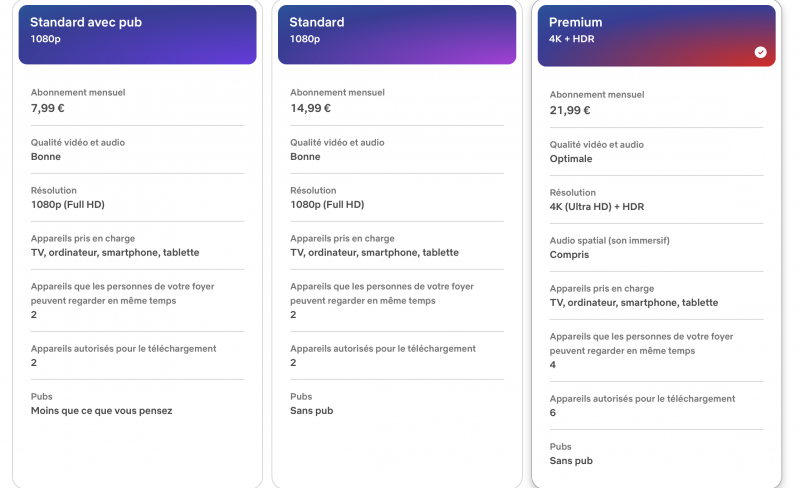
Task: Click "Moins que ce que vous pensez" text
Action: [x=101, y=410]
